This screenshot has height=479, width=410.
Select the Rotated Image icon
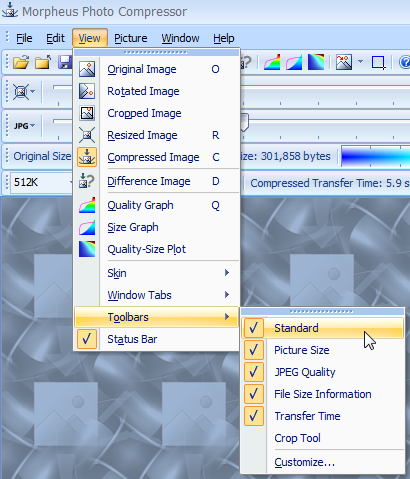[87, 91]
